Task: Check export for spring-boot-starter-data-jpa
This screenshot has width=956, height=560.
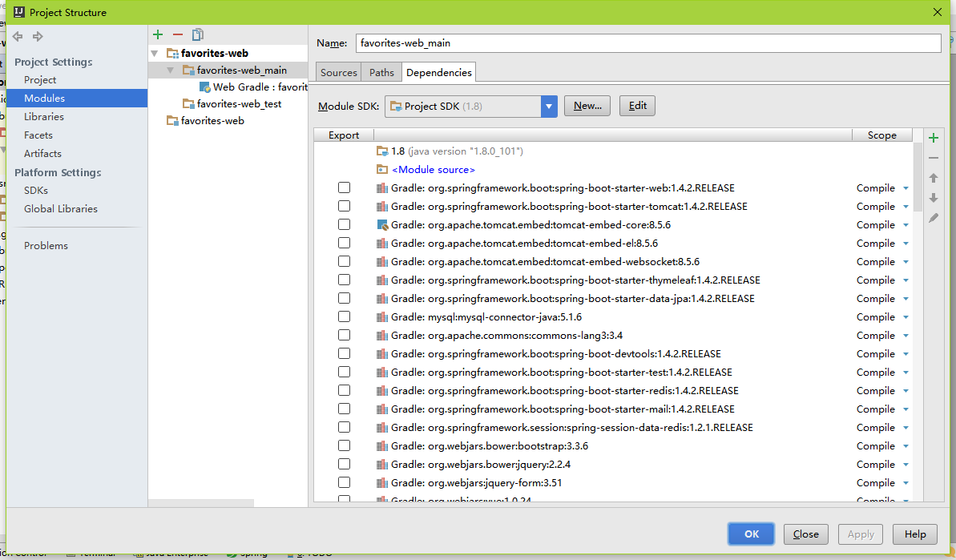Action: (345, 298)
